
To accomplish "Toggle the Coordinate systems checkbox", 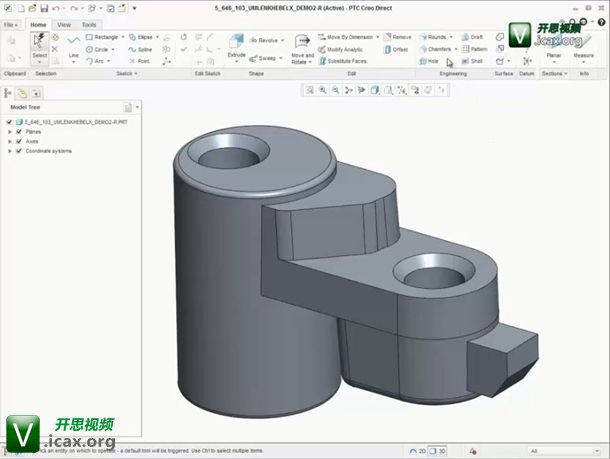I will [19, 151].
